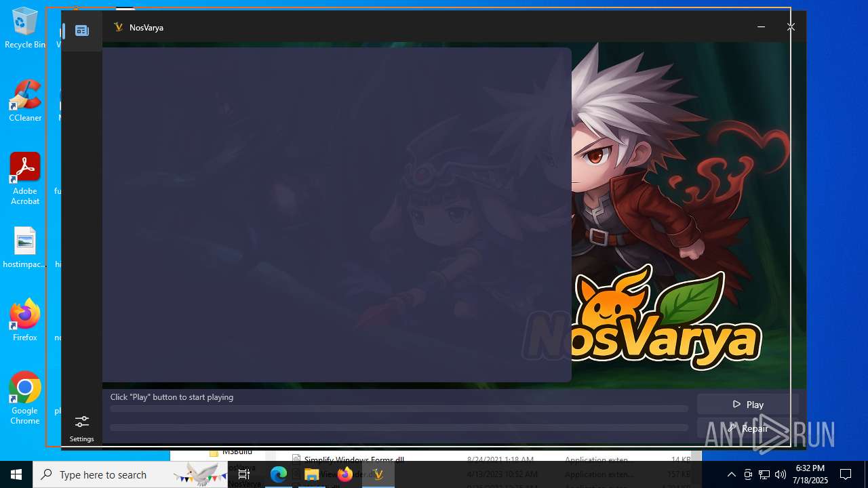Open Task View on the taskbar
The width and height of the screenshot is (868, 488).
[x=244, y=474]
